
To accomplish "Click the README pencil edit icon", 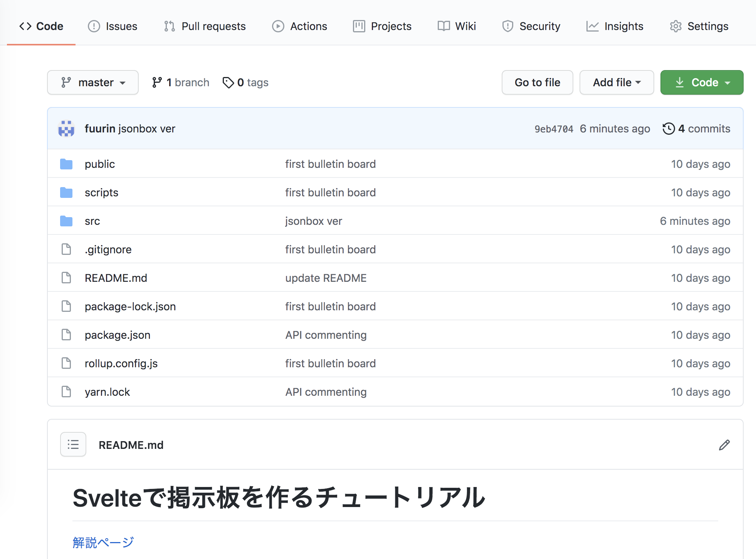I will pos(724,445).
